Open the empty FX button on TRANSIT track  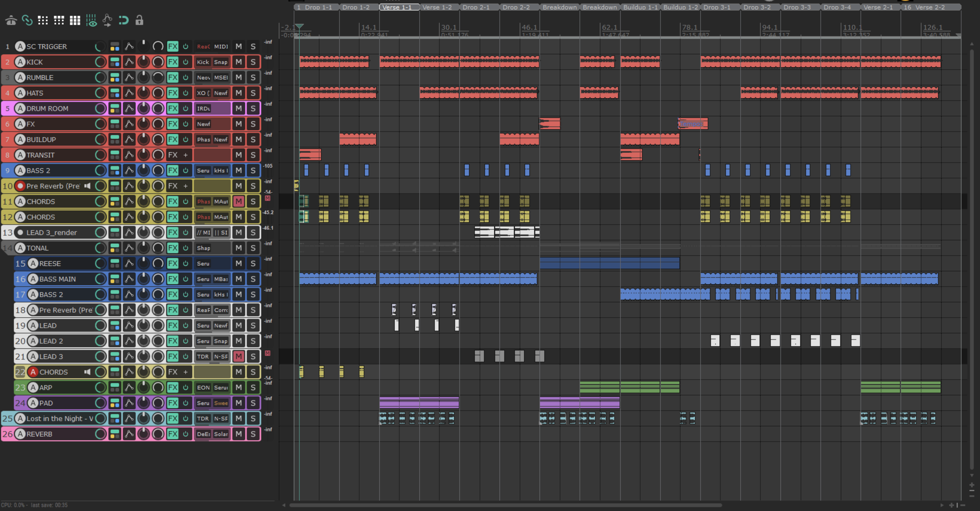point(173,155)
